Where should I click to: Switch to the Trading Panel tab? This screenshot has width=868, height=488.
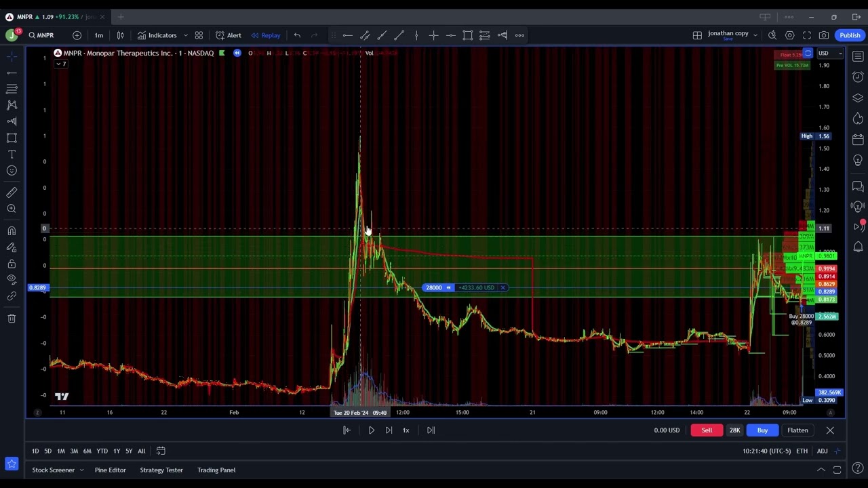(x=216, y=470)
